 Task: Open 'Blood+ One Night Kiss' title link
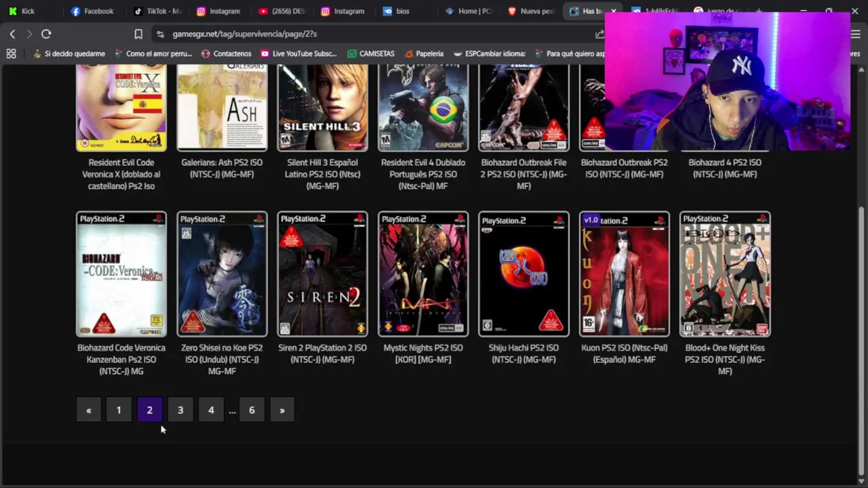point(725,359)
